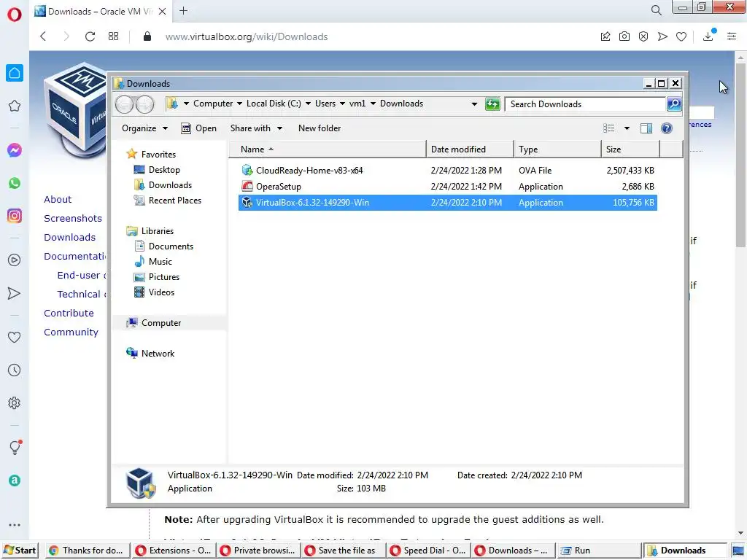Open a new Opera tab

coord(183,11)
